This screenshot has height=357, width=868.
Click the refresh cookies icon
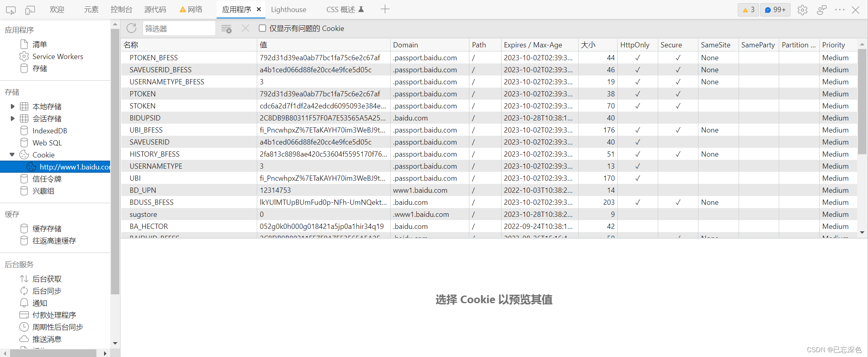(131, 28)
